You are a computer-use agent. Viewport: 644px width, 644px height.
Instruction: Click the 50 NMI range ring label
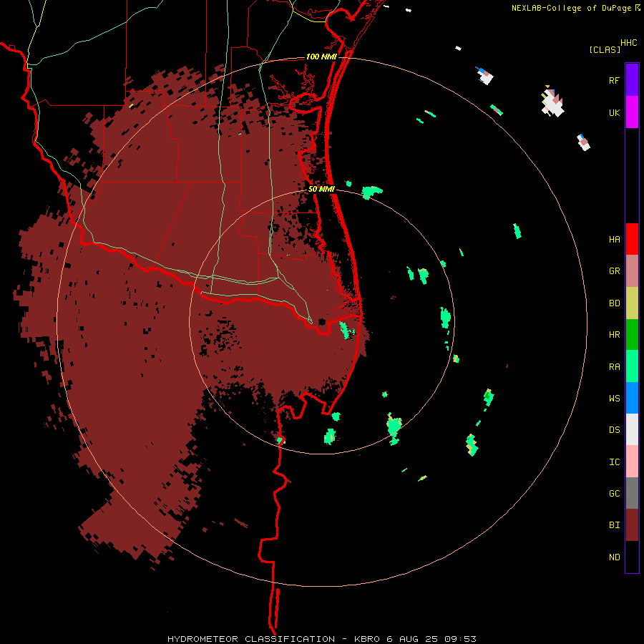(321, 189)
